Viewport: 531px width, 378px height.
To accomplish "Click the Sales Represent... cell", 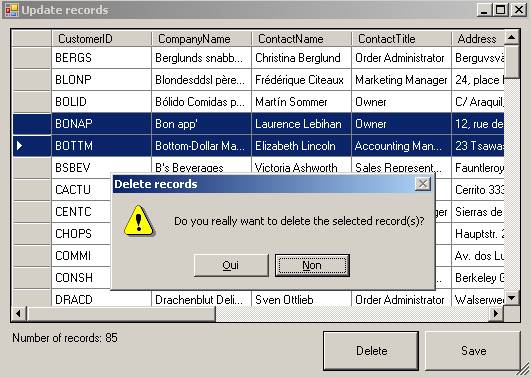I will coord(401,165).
